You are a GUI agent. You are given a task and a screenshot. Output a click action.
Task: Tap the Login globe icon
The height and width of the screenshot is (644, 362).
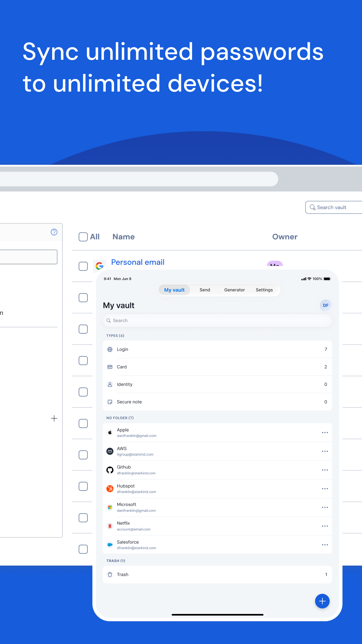coord(110,349)
